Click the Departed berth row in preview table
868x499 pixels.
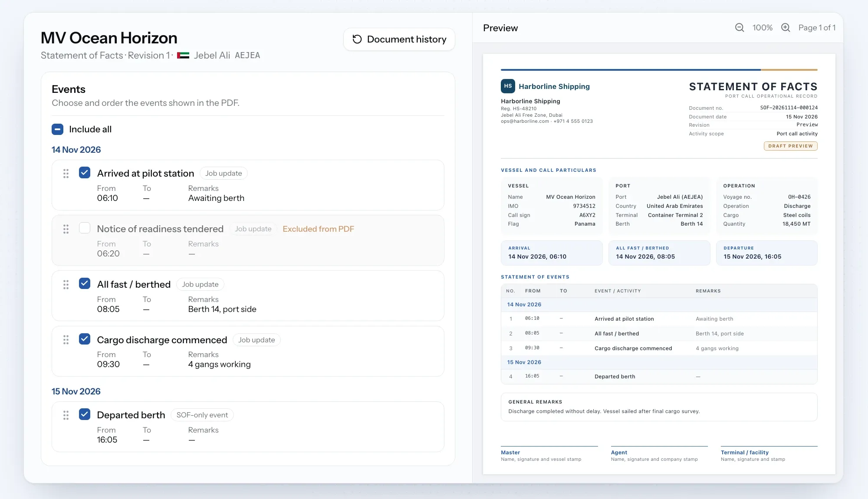659,377
